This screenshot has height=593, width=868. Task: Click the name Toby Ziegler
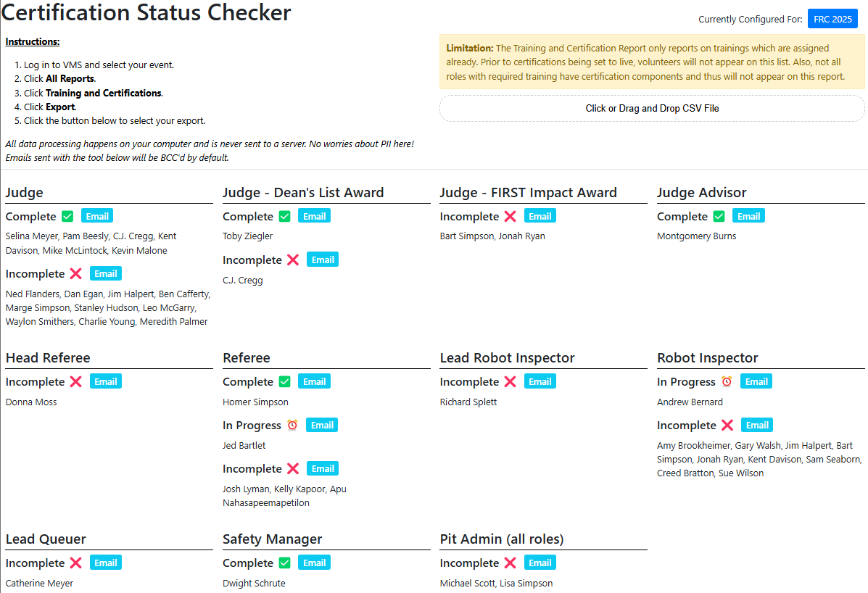(x=247, y=236)
